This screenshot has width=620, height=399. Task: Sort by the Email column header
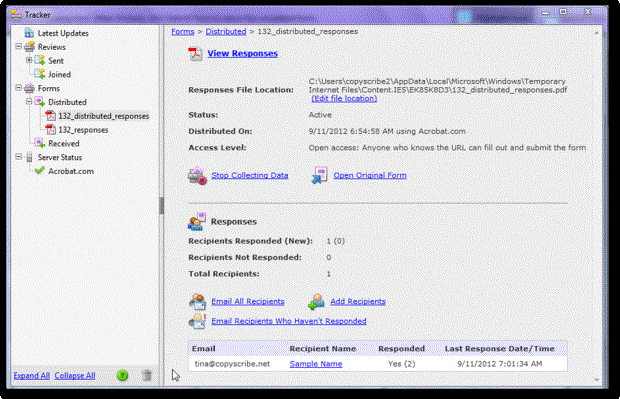[x=204, y=349]
